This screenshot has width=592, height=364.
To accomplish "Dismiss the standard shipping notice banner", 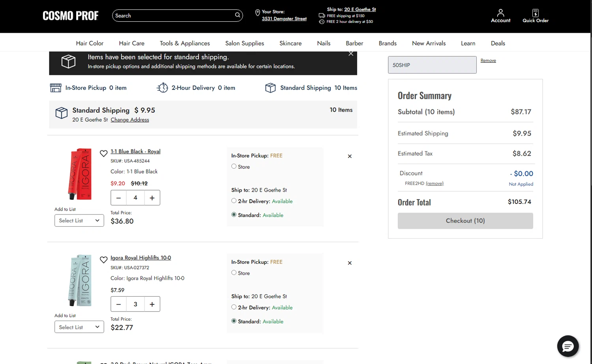I will pyautogui.click(x=351, y=54).
